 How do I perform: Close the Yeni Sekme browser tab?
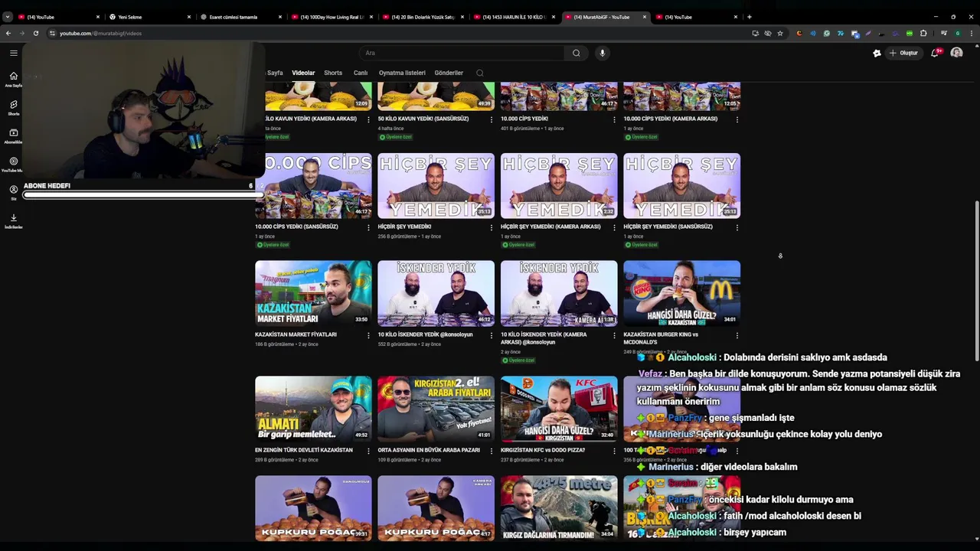[189, 17]
